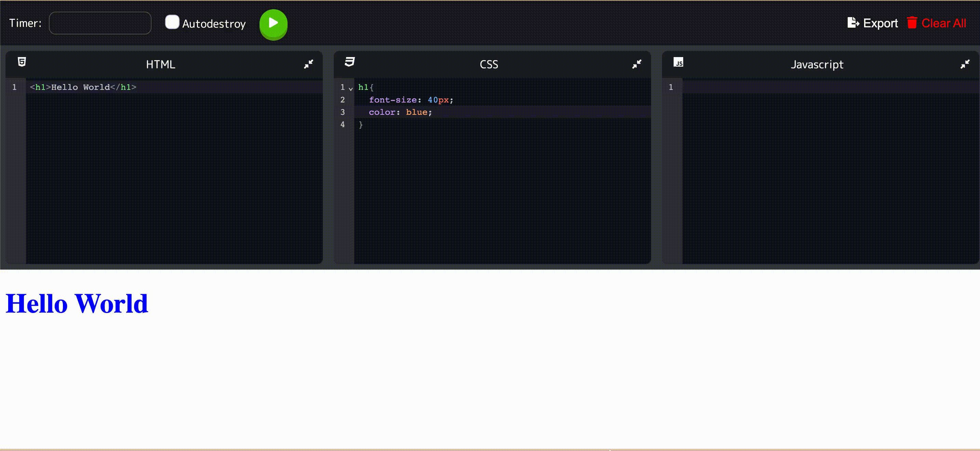The image size is (980, 451).
Task: Click the Timer input field
Action: point(100,23)
